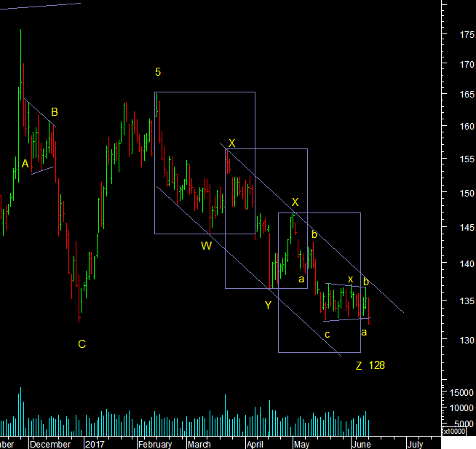Click the "X" label beside the 155 peak
This screenshot has width=476, height=449.
pos(231,143)
